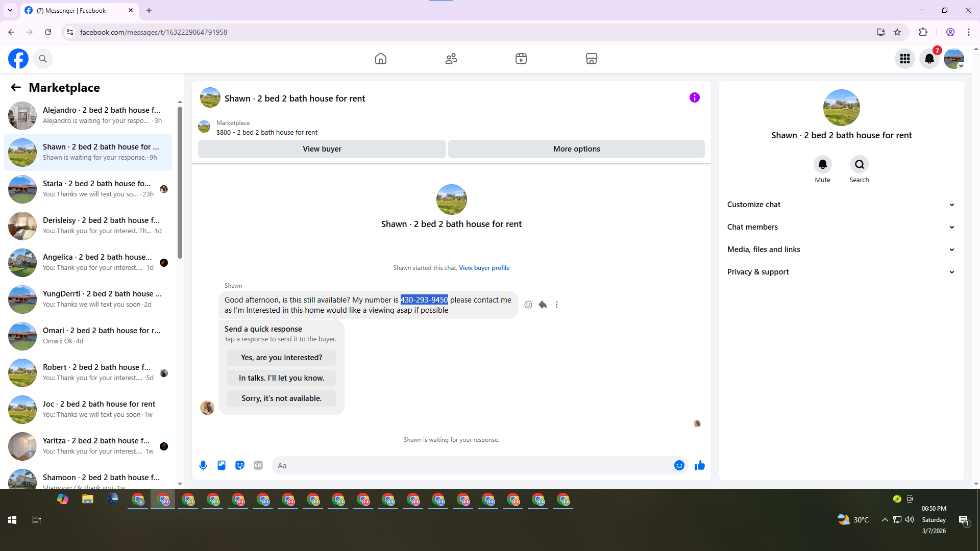React to Shawn's message with emoji
This screenshot has width=980, height=551.
tap(528, 305)
